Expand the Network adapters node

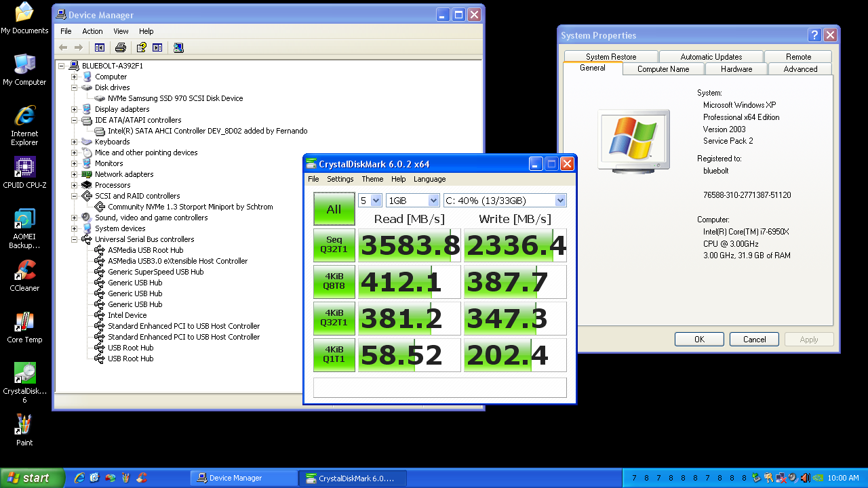click(75, 174)
